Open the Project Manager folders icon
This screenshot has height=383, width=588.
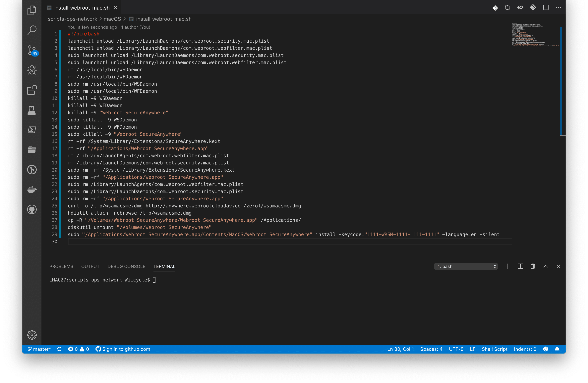(32, 150)
